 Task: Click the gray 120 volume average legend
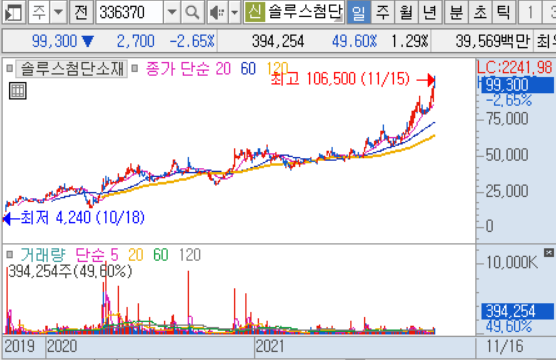[190, 255]
